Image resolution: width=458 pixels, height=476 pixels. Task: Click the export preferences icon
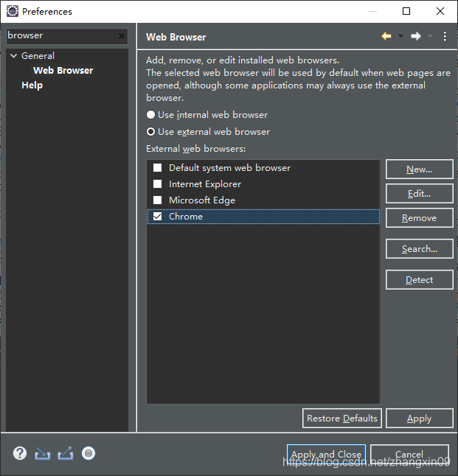[66, 454]
